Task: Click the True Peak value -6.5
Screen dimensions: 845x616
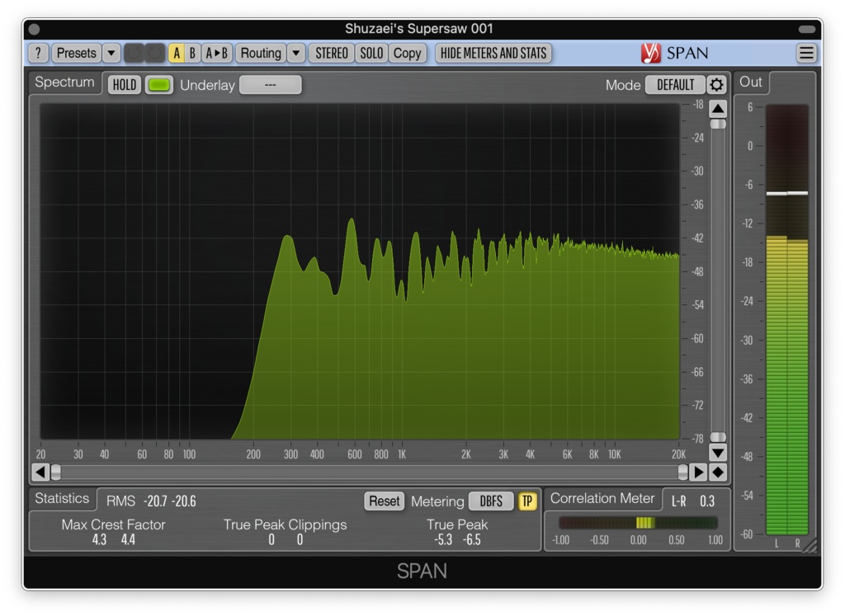Action: [472, 540]
